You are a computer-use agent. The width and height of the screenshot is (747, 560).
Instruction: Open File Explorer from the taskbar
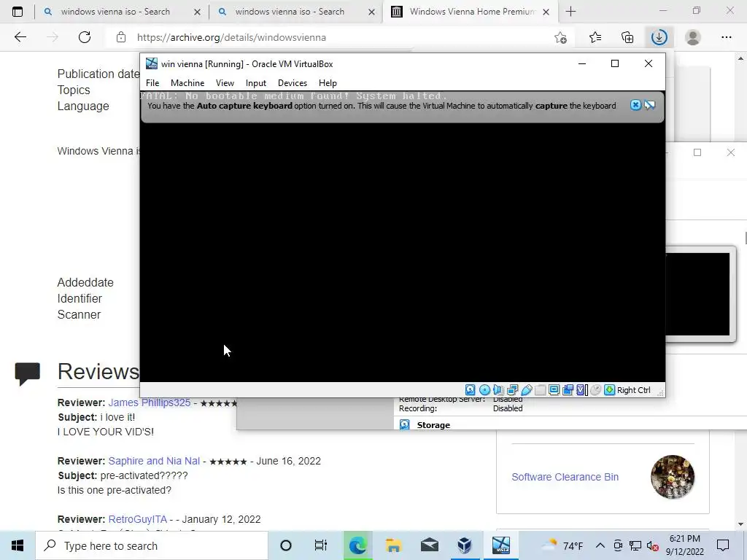(x=393, y=545)
